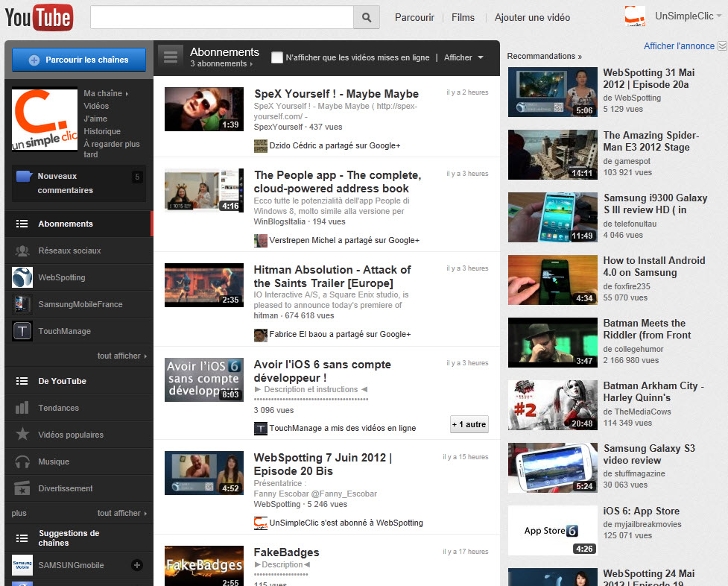Open "À regarder plus tard" link

(112, 149)
